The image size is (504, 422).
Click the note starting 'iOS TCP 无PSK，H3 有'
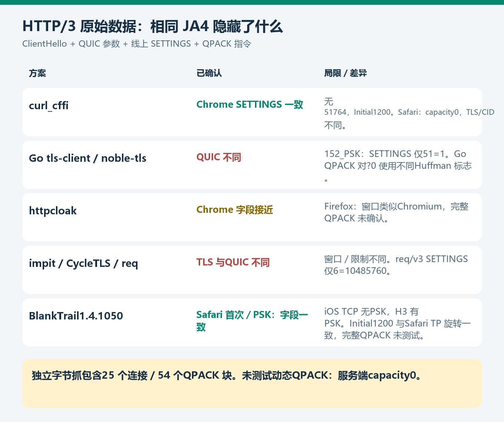click(397, 323)
